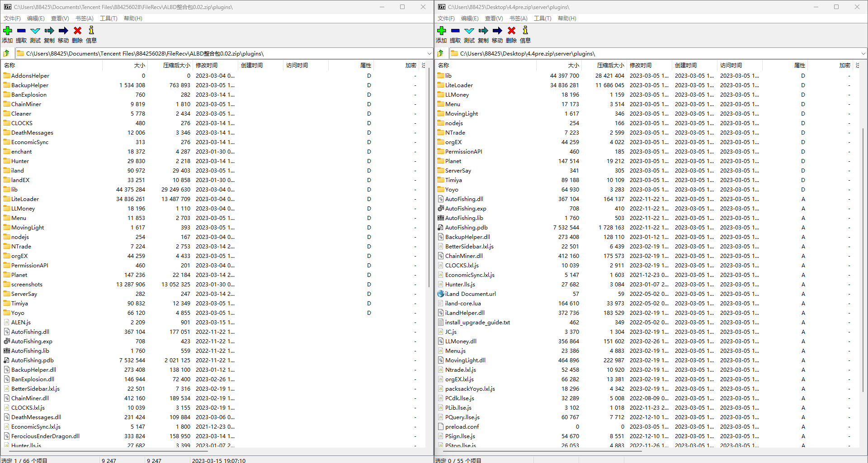Click the Add (添加) icon in left window
Screen dimensions: 868x463
click(8, 31)
